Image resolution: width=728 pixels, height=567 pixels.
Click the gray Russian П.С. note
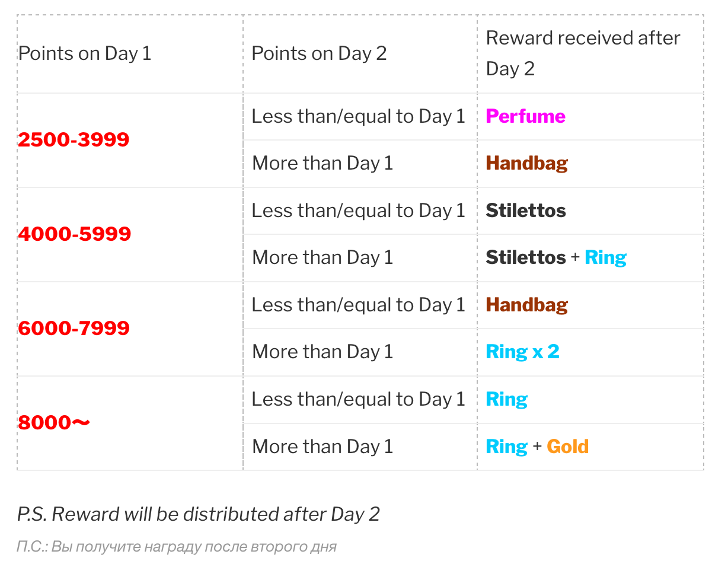176,546
